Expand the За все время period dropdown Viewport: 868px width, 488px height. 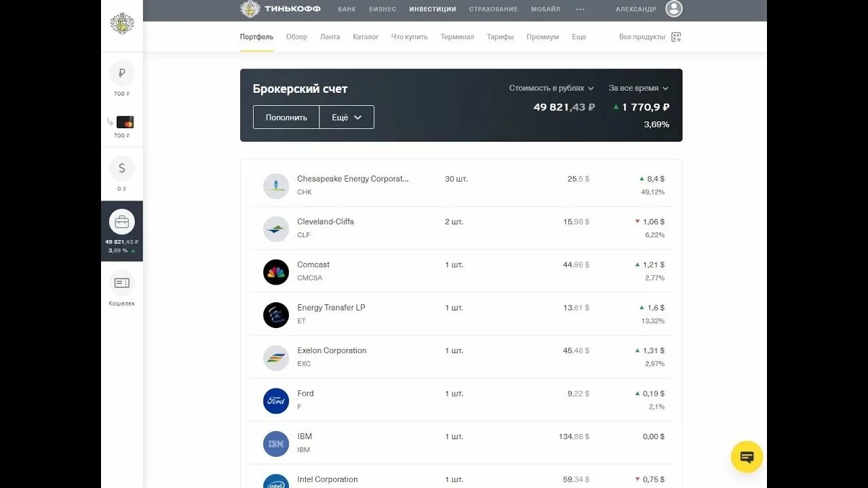click(638, 88)
